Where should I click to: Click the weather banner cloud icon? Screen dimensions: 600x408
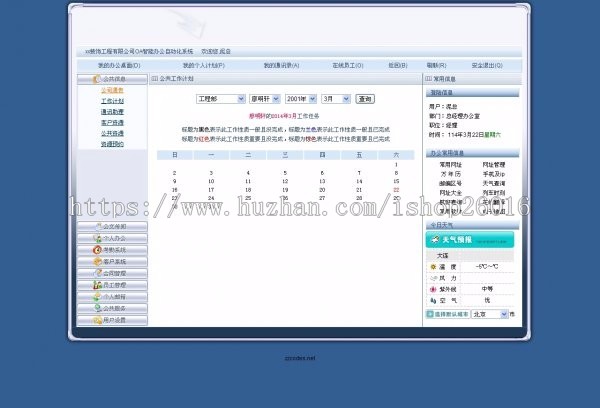point(435,240)
